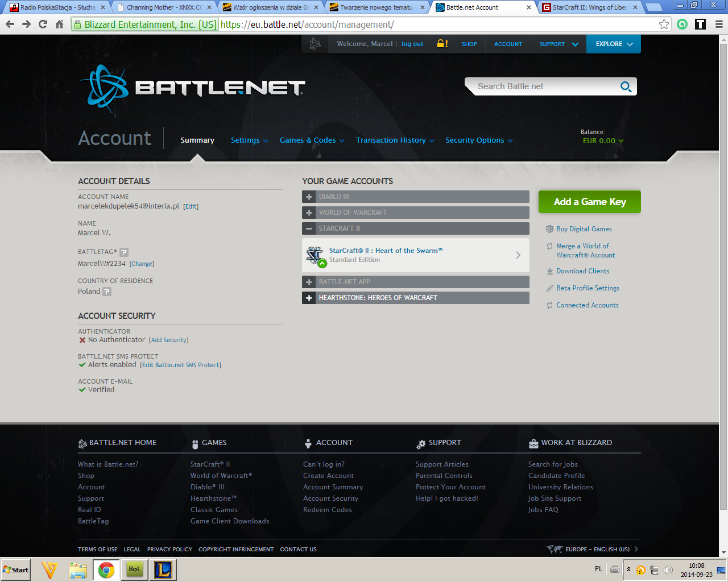This screenshot has width=728, height=582.
Task: Click Merge a World of Warcraft Account
Action: pyautogui.click(x=585, y=251)
